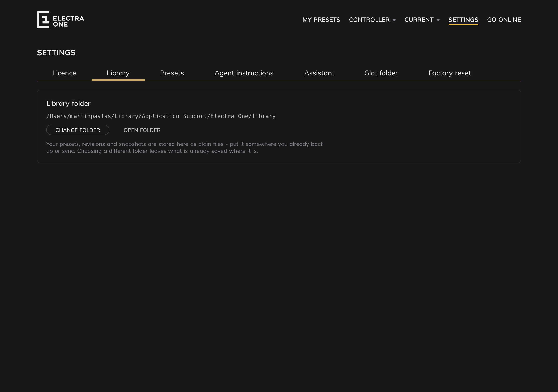Expand the Controller dropdown menu
558x392 pixels.
click(372, 20)
